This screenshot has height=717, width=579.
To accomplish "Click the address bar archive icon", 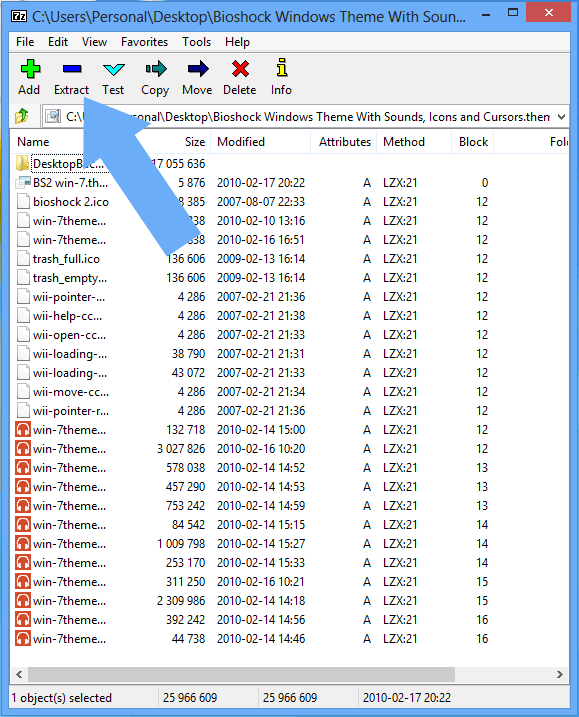I will [53, 117].
